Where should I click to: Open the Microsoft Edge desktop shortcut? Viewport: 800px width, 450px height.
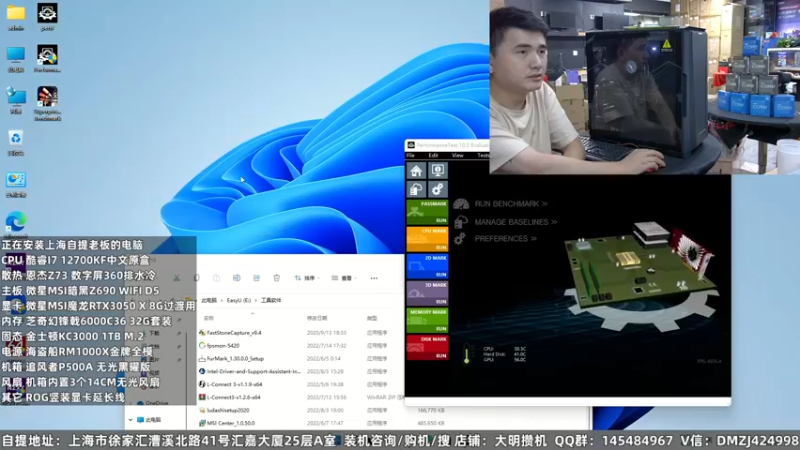[16, 222]
